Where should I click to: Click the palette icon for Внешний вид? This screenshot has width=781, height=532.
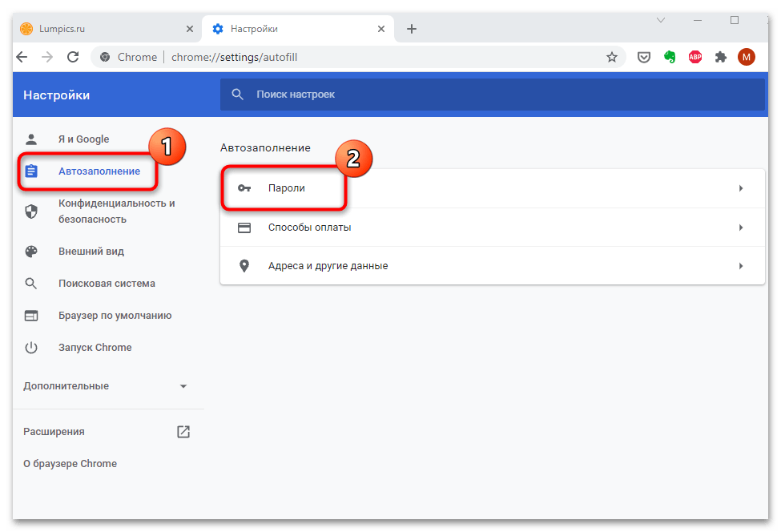[31, 252]
